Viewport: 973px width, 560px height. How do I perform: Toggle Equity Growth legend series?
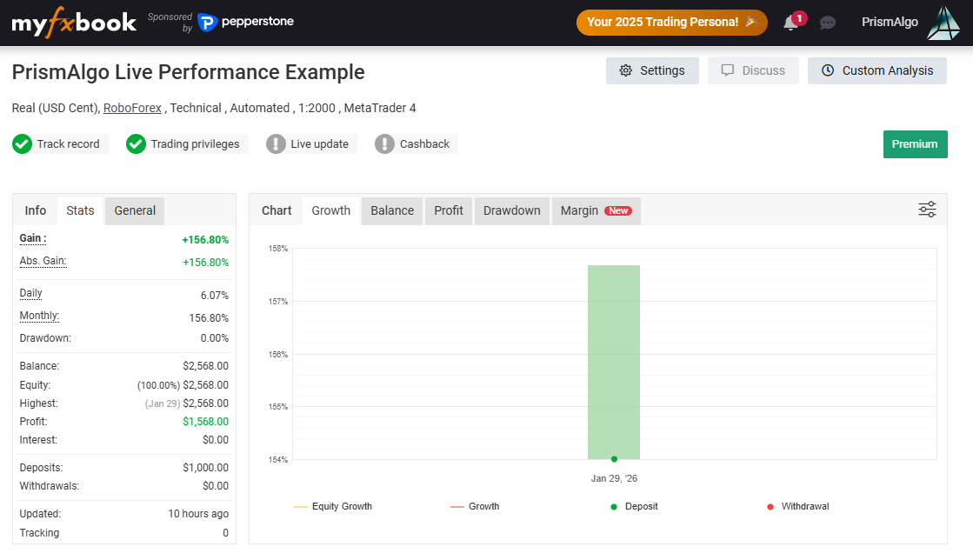tap(333, 507)
